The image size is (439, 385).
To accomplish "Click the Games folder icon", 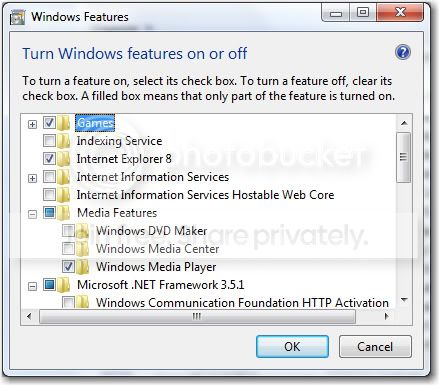I will pyautogui.click(x=63, y=123).
